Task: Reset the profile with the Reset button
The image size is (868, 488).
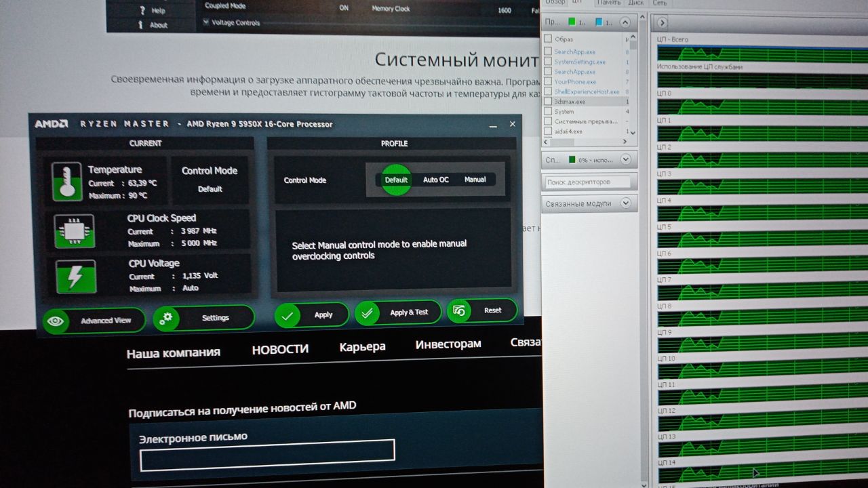Action: point(481,310)
